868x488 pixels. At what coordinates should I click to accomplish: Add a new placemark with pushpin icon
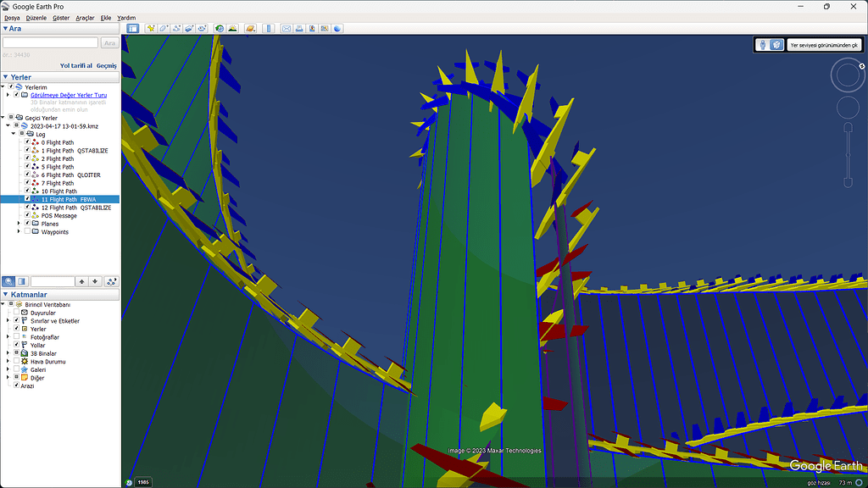[x=151, y=29]
